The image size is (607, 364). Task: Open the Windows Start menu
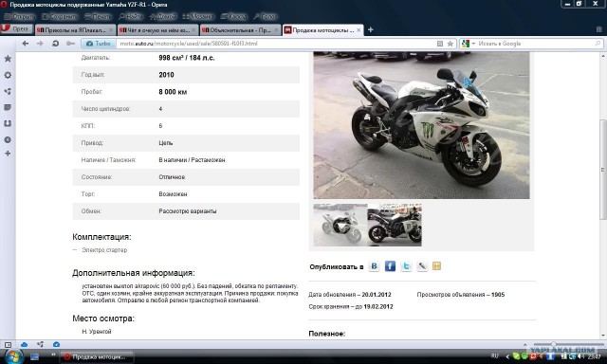(x=13, y=356)
